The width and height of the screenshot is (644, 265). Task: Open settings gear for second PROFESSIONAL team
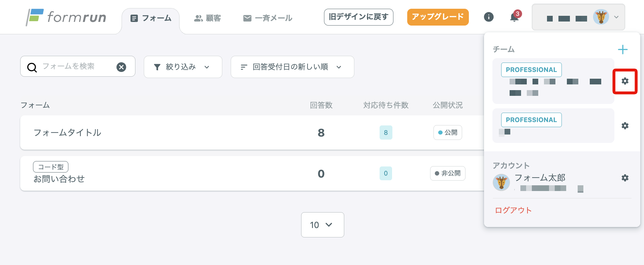[625, 126]
